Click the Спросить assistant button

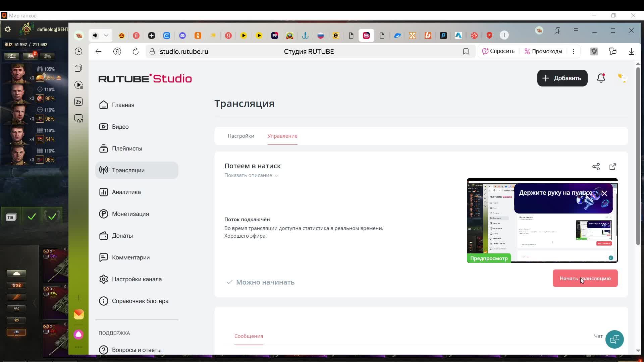[498, 51]
